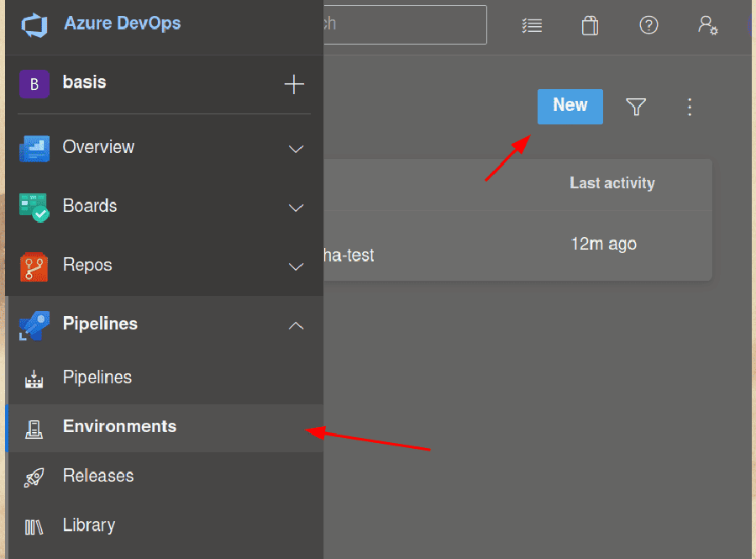Click the search input box

click(x=405, y=24)
